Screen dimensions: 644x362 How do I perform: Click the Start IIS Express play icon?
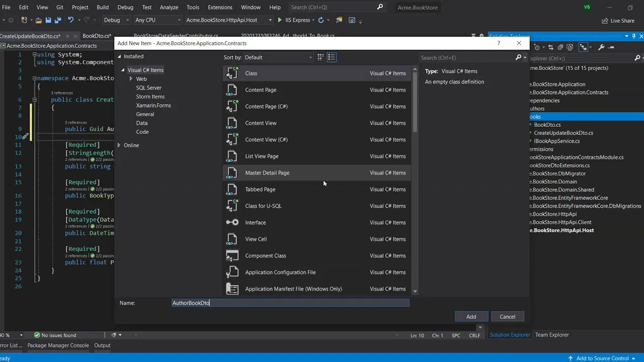coord(280,20)
